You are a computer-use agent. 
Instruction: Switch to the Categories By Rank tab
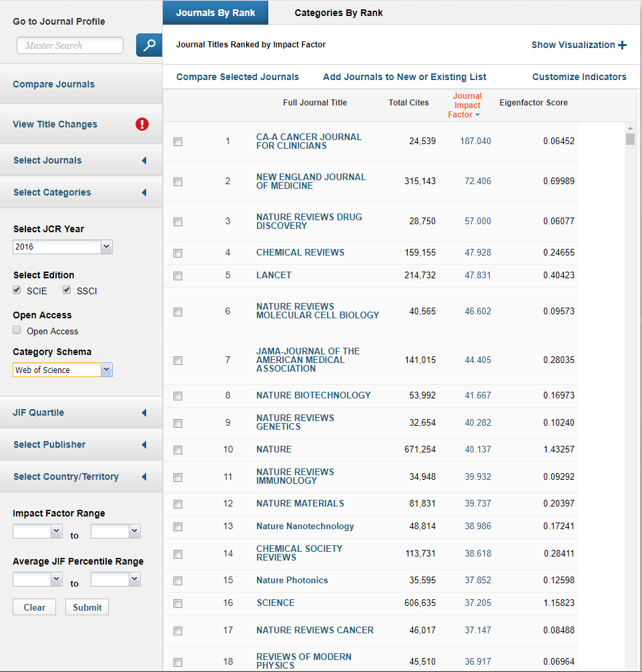(x=338, y=13)
